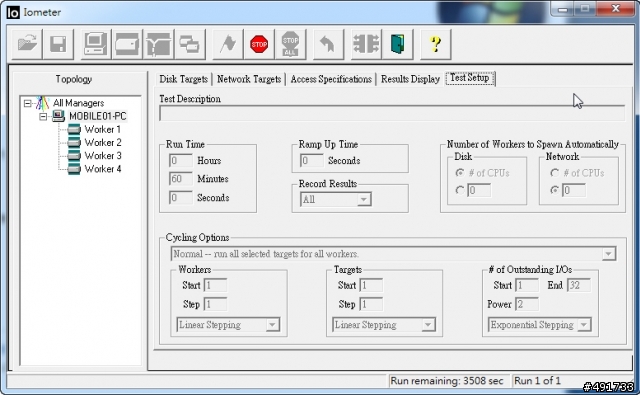The width and height of the screenshot is (640, 395).
Task: Exit Iometer via door icon
Action: 398,44
